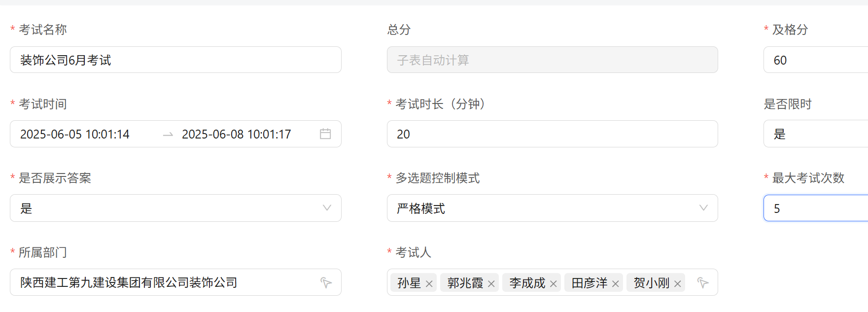Screen dimensions: 868x312
Task: Click department picker cursor icon
Action: 326,282
